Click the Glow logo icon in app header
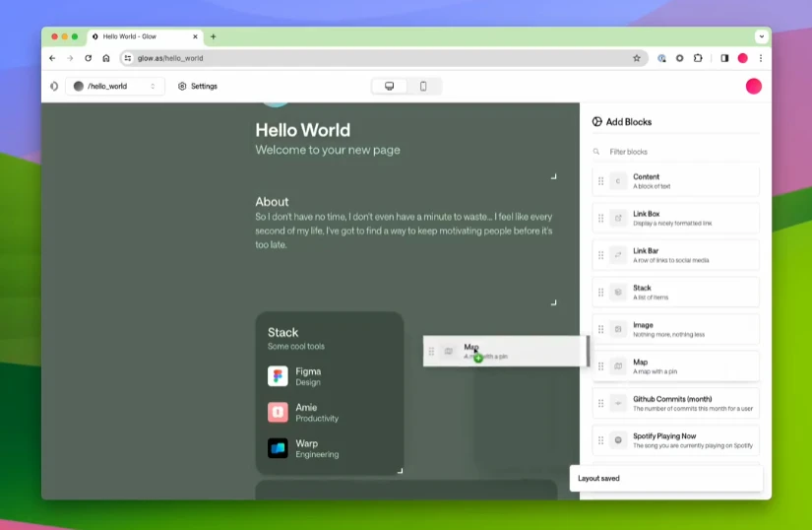Viewport: 812px width, 530px height. point(54,86)
